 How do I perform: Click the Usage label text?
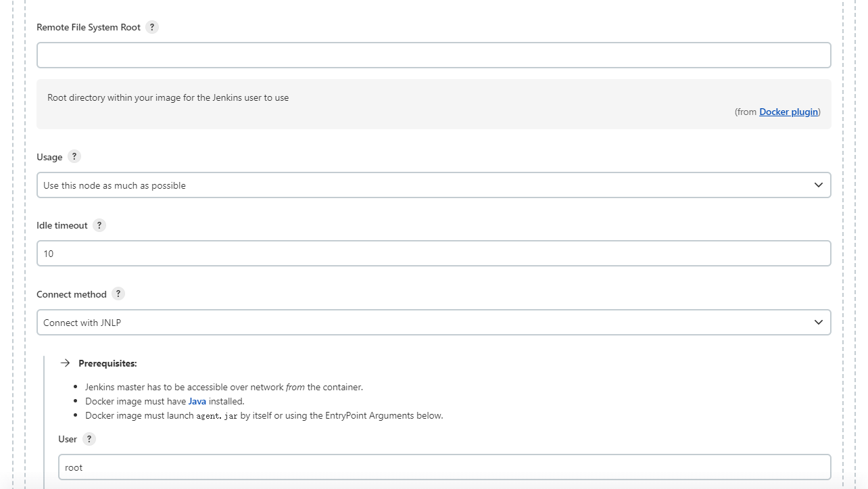tap(49, 157)
